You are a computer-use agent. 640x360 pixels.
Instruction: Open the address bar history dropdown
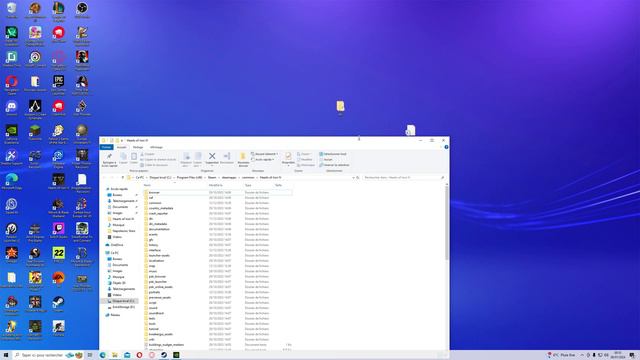click(x=353, y=178)
